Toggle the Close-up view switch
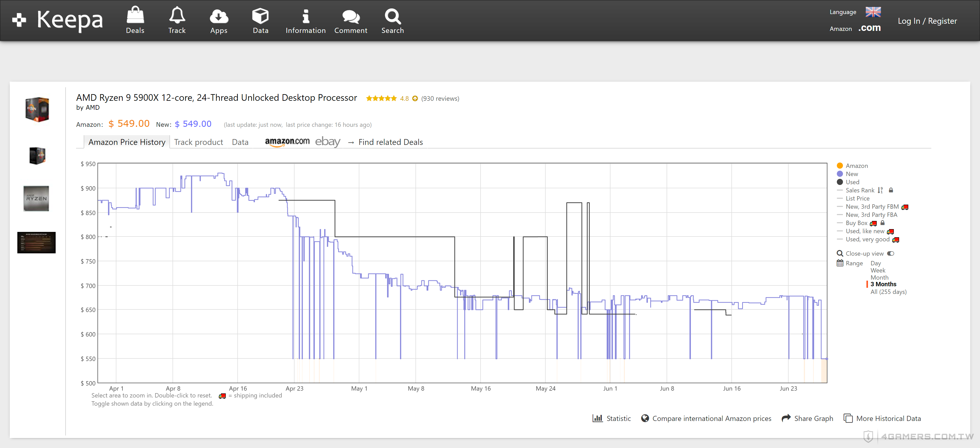 tap(891, 253)
